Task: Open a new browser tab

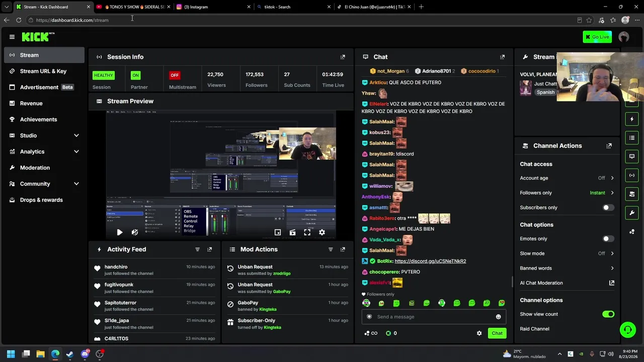Action: (x=421, y=7)
